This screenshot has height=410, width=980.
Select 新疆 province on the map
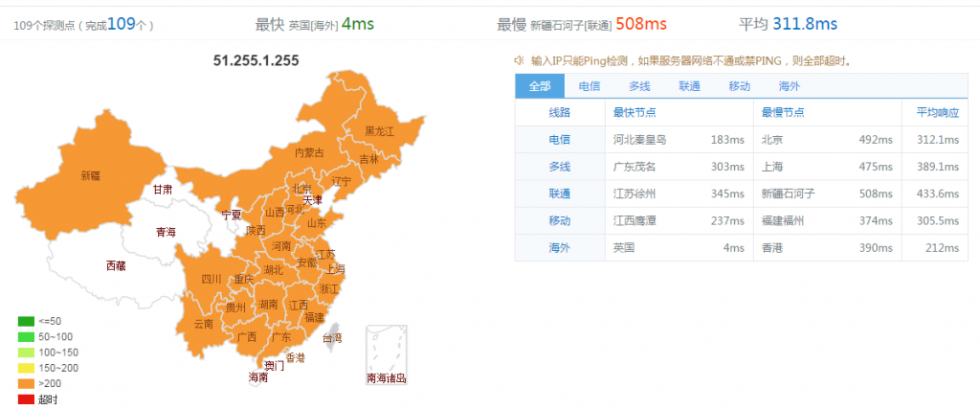coord(90,176)
